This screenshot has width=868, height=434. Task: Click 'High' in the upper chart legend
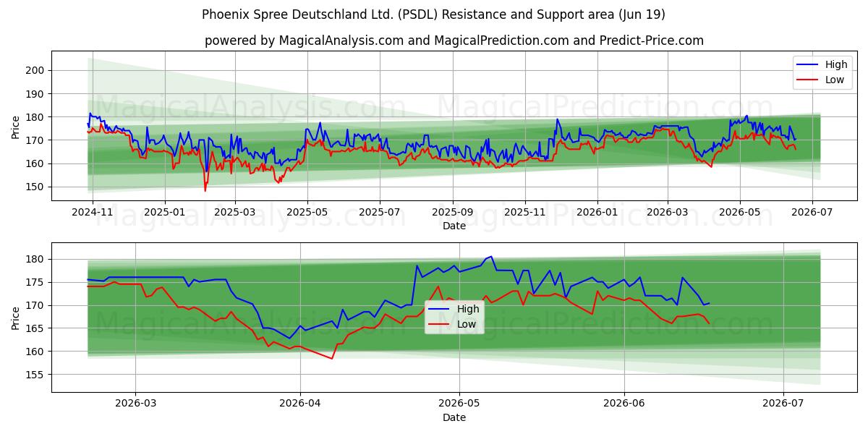click(836, 64)
